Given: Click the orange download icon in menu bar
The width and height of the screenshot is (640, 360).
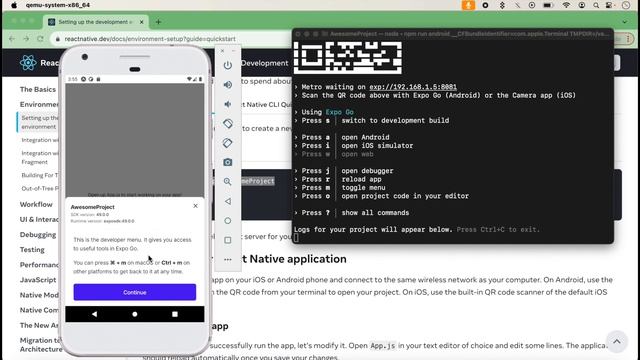Looking at the screenshot, I should pyautogui.click(x=468, y=5).
